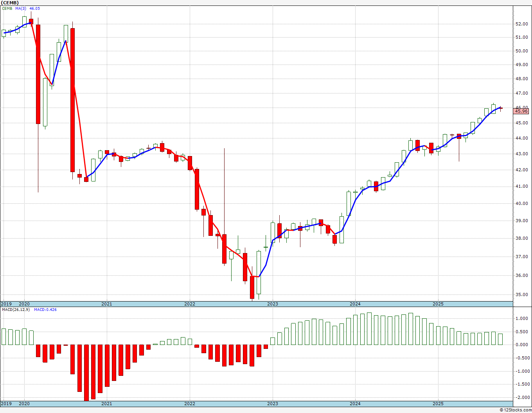
Task: Click 2021 on the price chart timeline
Action: 107,304
